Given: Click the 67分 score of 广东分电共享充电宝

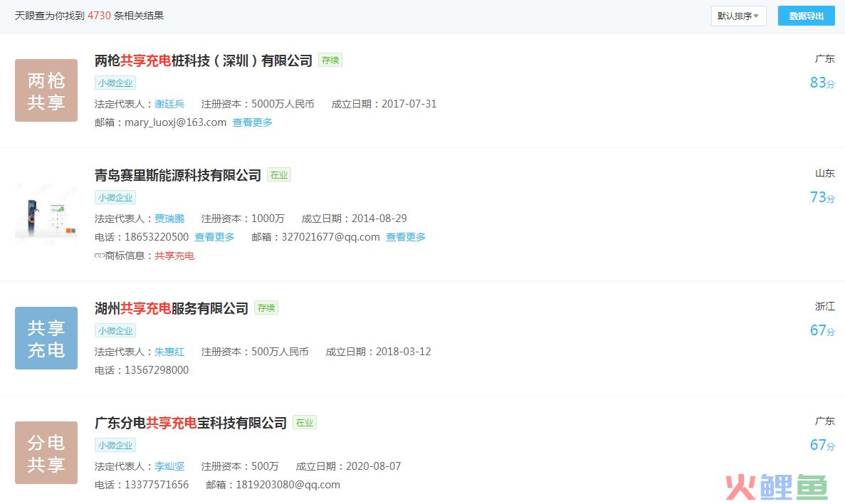Looking at the screenshot, I should click(x=822, y=445).
